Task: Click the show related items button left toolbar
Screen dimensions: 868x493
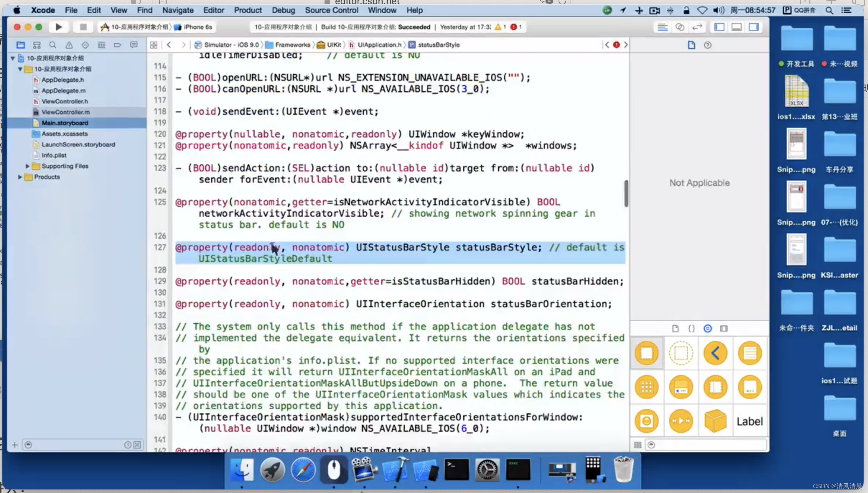Action: [x=154, y=45]
